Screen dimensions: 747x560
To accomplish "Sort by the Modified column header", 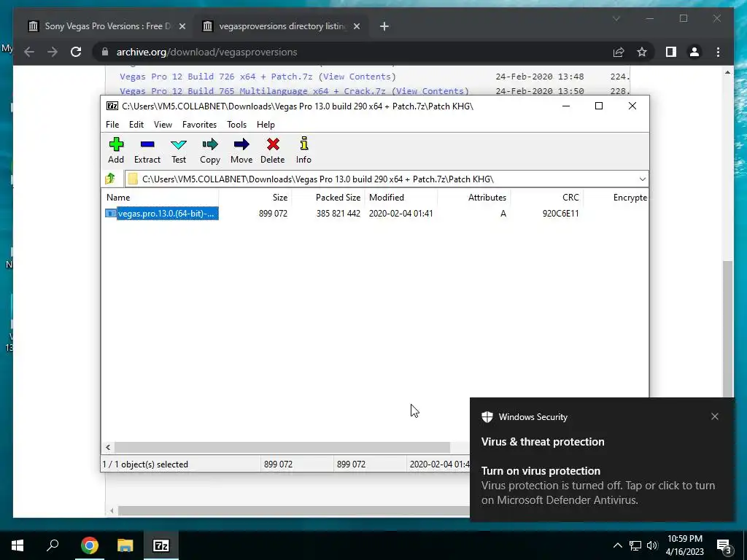I will coord(401,197).
